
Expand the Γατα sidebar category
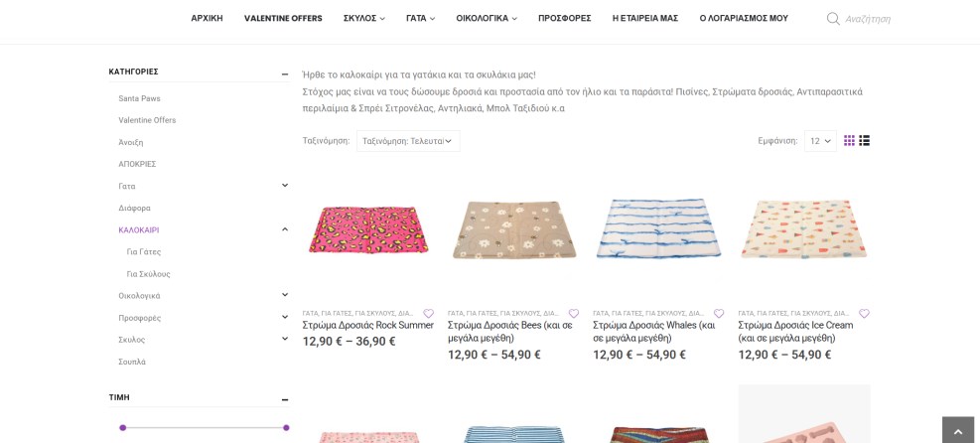tap(285, 186)
